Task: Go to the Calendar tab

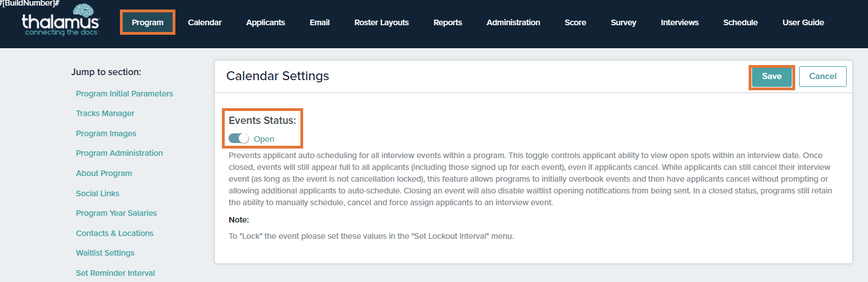Action: point(205,22)
